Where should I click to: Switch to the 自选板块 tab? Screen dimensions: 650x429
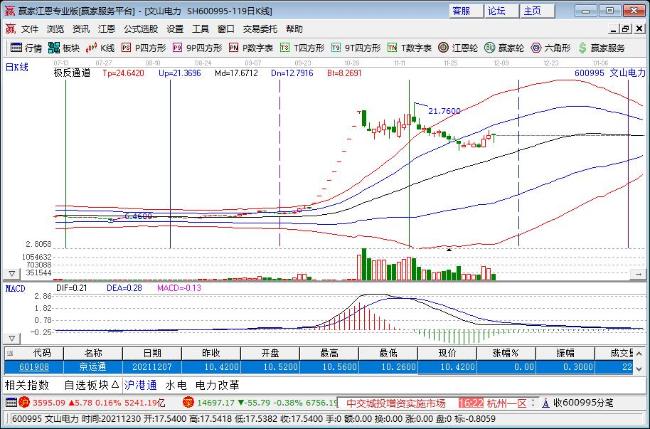coord(91,385)
